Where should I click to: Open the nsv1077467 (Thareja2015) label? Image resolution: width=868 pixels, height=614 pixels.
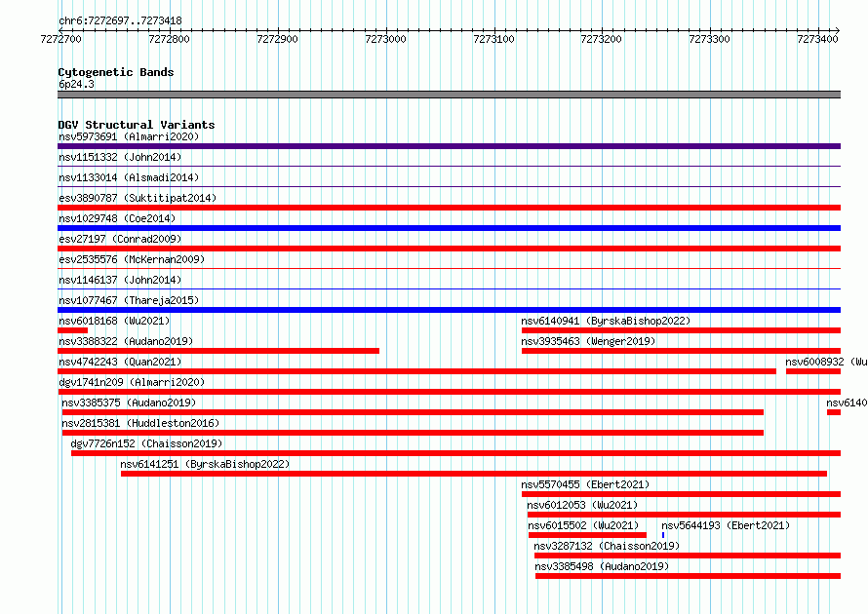[x=129, y=300]
